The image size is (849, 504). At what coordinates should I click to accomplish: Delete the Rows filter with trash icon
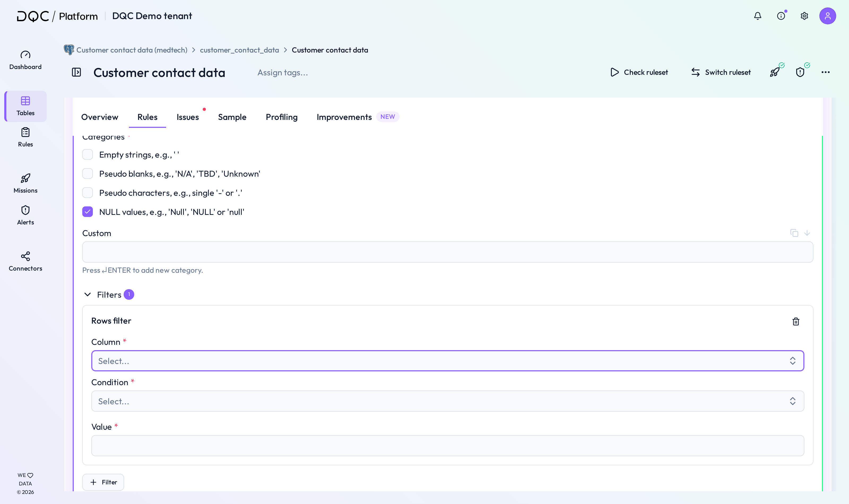pyautogui.click(x=796, y=321)
